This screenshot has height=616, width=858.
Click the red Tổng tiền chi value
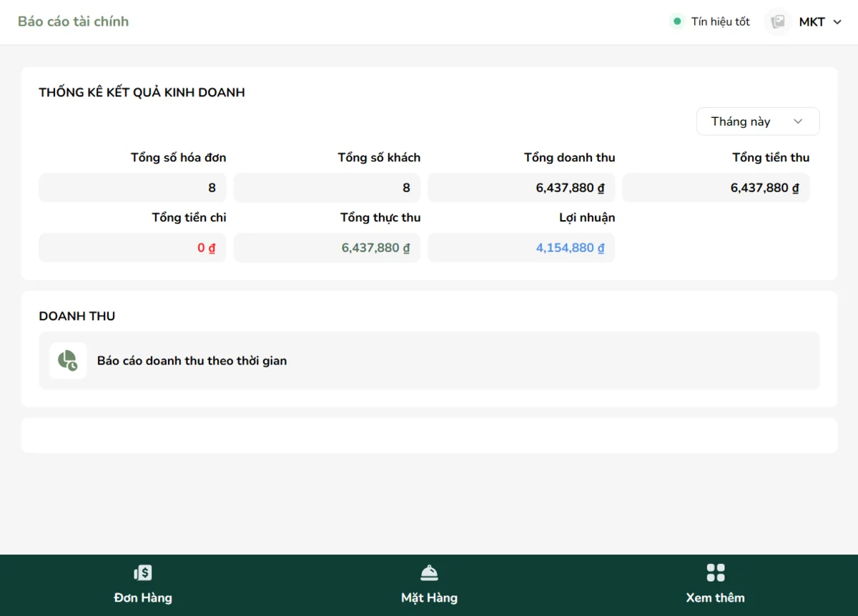[x=207, y=248]
